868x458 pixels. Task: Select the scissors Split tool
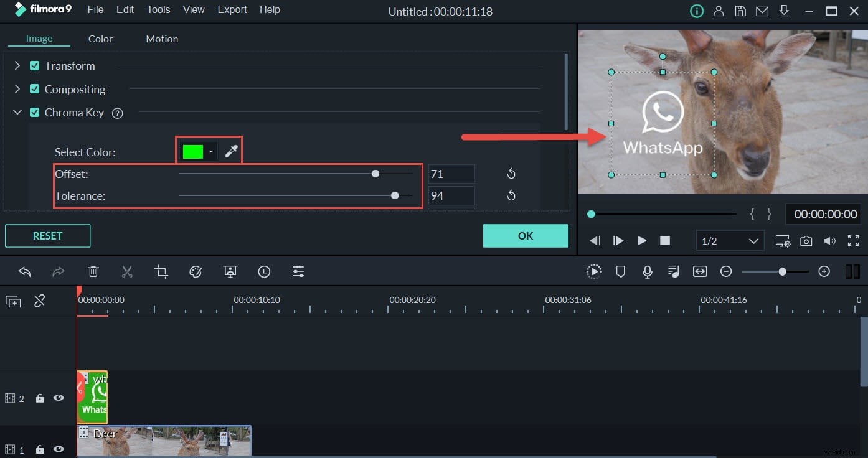point(127,271)
